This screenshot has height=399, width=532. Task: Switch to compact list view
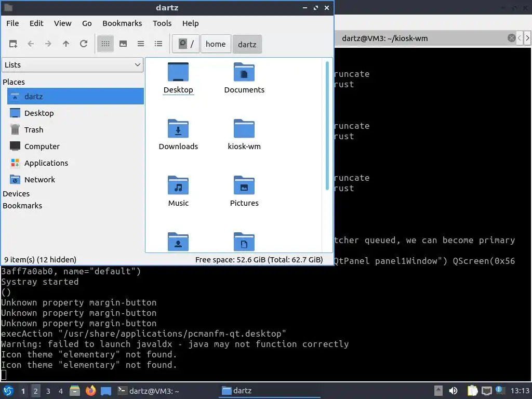click(x=141, y=44)
